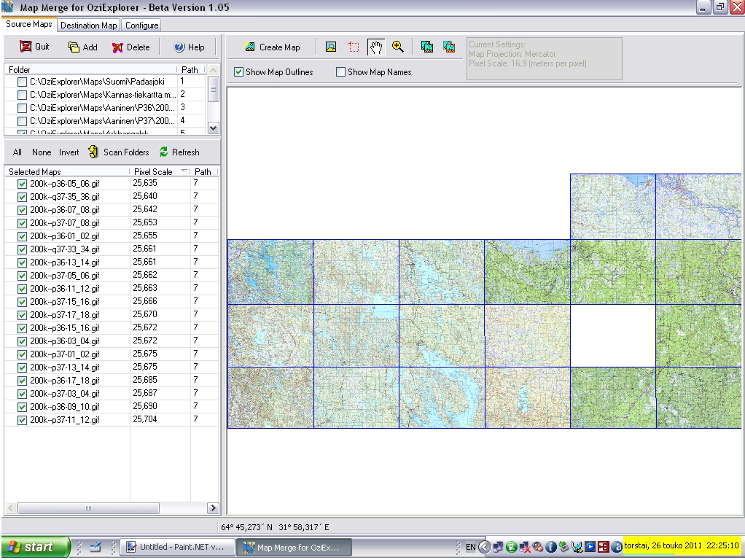Image resolution: width=745 pixels, height=560 pixels.
Task: Switch to the Destination Map tab
Action: click(x=88, y=26)
